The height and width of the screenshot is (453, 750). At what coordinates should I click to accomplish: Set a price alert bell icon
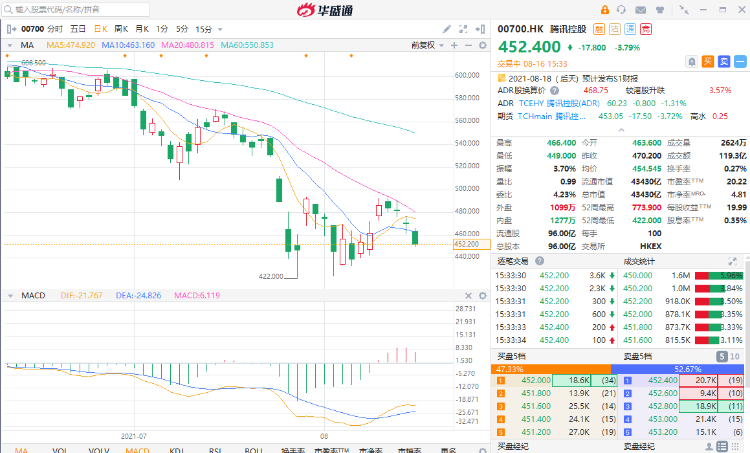click(x=692, y=61)
